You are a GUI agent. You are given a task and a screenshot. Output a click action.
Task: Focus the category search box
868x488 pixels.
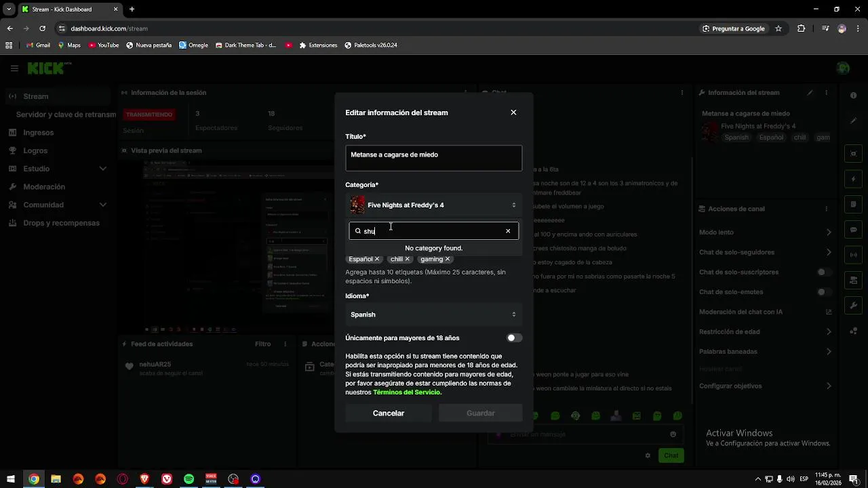[x=434, y=231]
